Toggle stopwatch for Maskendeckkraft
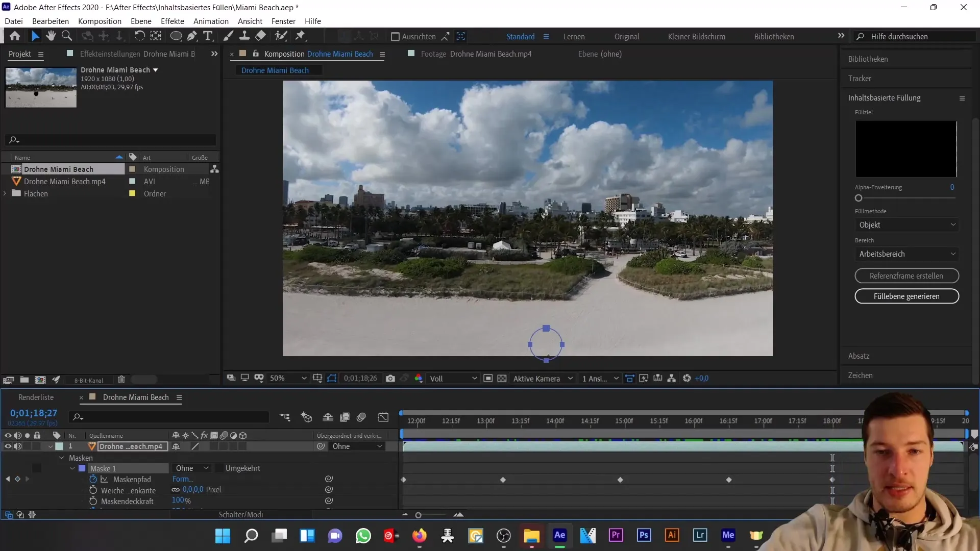980x551 pixels. (x=93, y=502)
